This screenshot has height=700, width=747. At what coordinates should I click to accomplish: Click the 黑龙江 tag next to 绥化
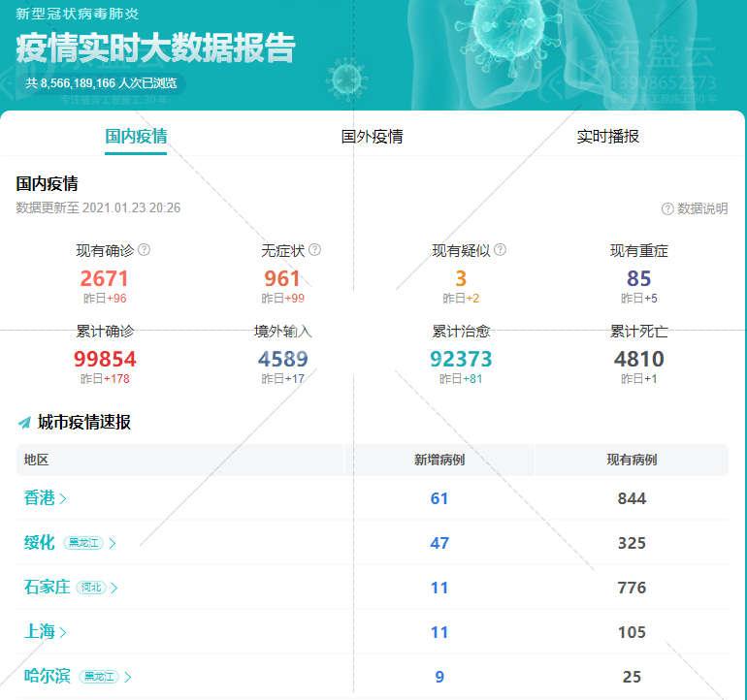pyautogui.click(x=83, y=543)
